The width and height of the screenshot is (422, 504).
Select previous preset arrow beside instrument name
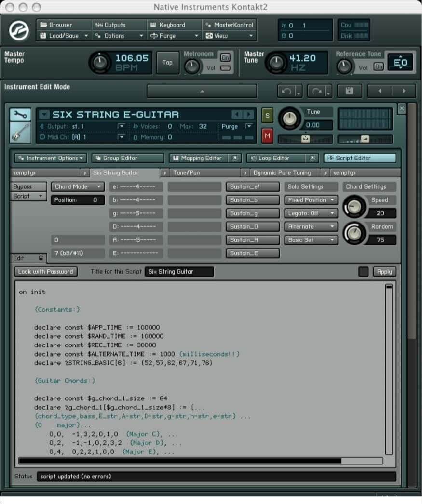tap(237, 114)
